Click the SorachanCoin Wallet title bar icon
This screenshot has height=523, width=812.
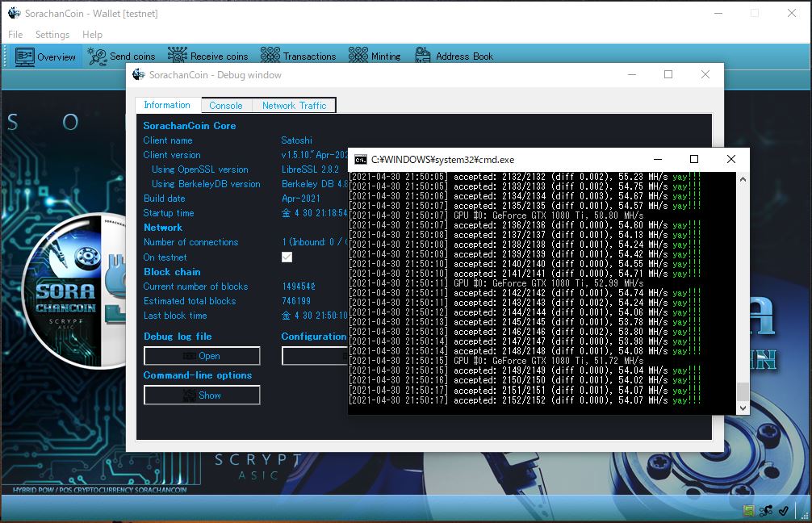point(14,13)
